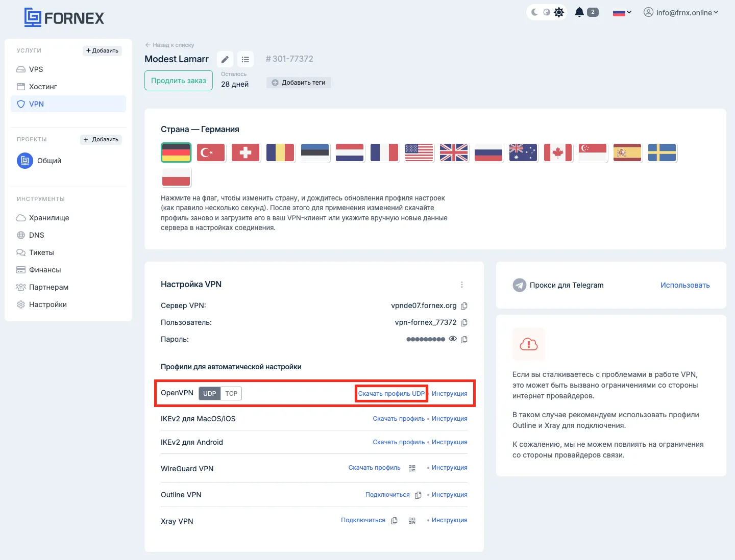Pick the Singapore flag
This screenshot has height=560, width=735.
pyautogui.click(x=593, y=152)
